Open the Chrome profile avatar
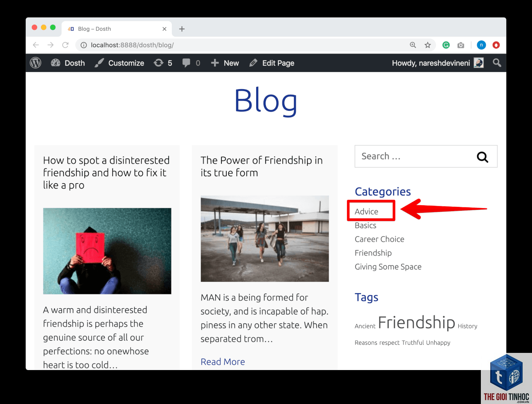 click(481, 45)
